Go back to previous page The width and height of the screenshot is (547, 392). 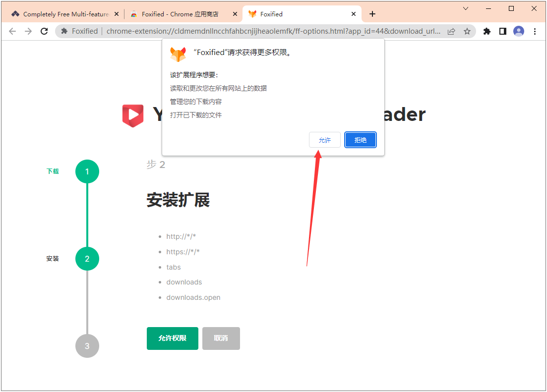12,31
